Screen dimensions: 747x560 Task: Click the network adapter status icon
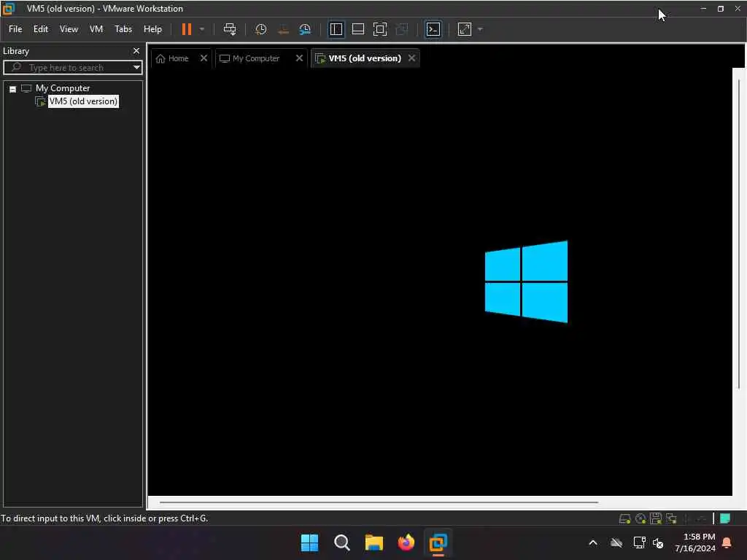(x=671, y=518)
